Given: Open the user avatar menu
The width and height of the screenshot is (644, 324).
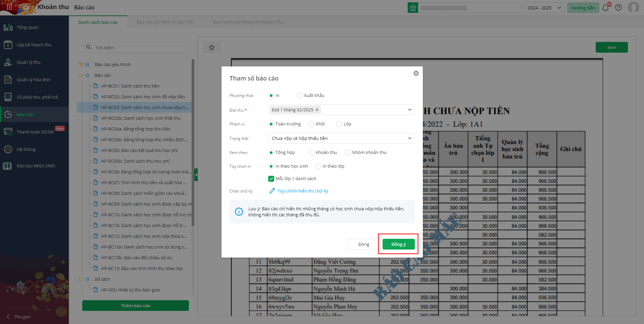Looking at the screenshot, I should [634, 7].
